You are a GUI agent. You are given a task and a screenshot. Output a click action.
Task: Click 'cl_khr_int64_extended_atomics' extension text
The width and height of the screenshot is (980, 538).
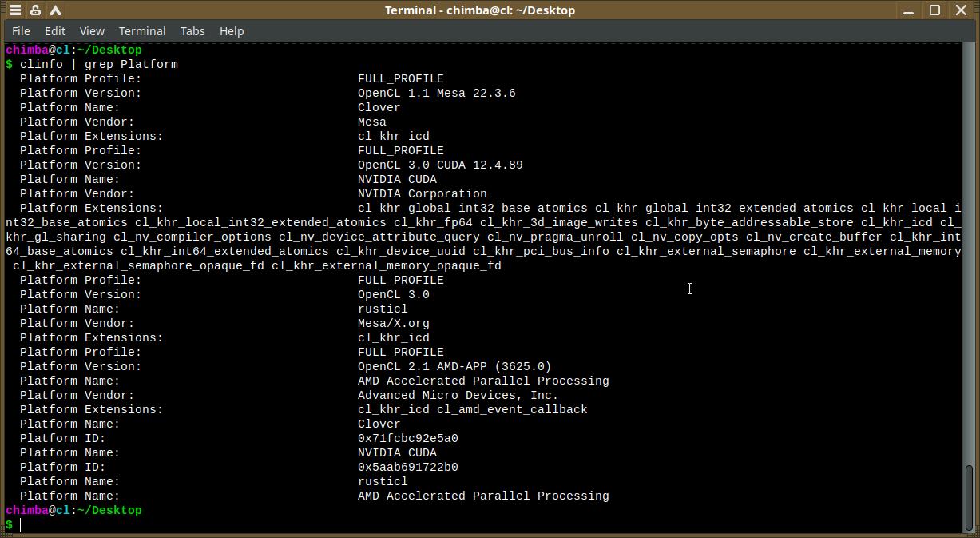(x=224, y=251)
